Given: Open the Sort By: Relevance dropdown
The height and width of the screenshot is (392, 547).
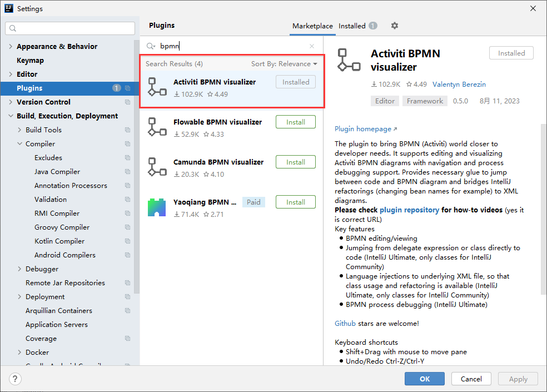Looking at the screenshot, I should [284, 64].
